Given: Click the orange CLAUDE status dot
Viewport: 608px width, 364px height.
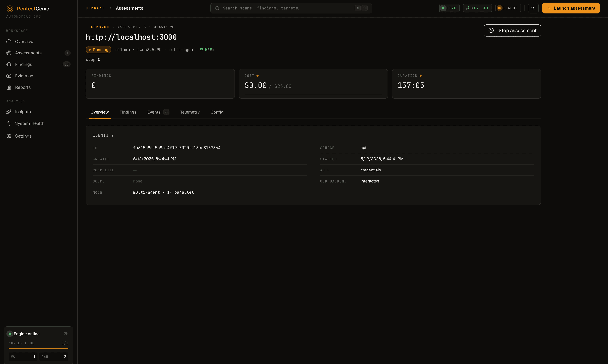Looking at the screenshot, I should pyautogui.click(x=499, y=8).
